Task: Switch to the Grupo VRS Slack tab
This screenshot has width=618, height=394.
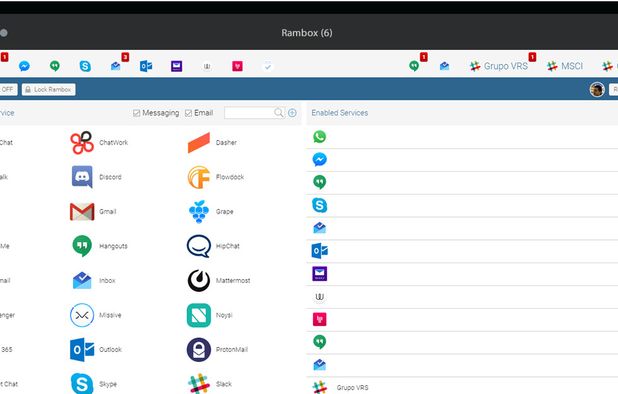Action: 499,66
